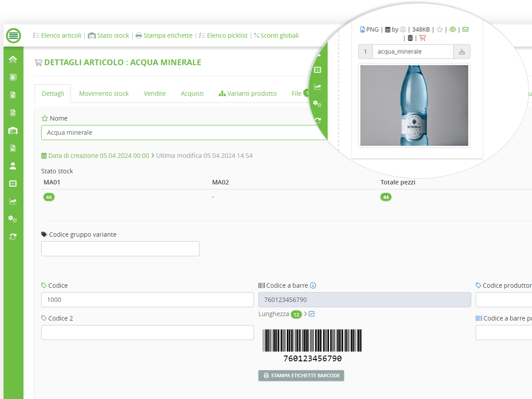
Task: Click inside the Codice gruppo variante field
Action: click(x=120, y=249)
